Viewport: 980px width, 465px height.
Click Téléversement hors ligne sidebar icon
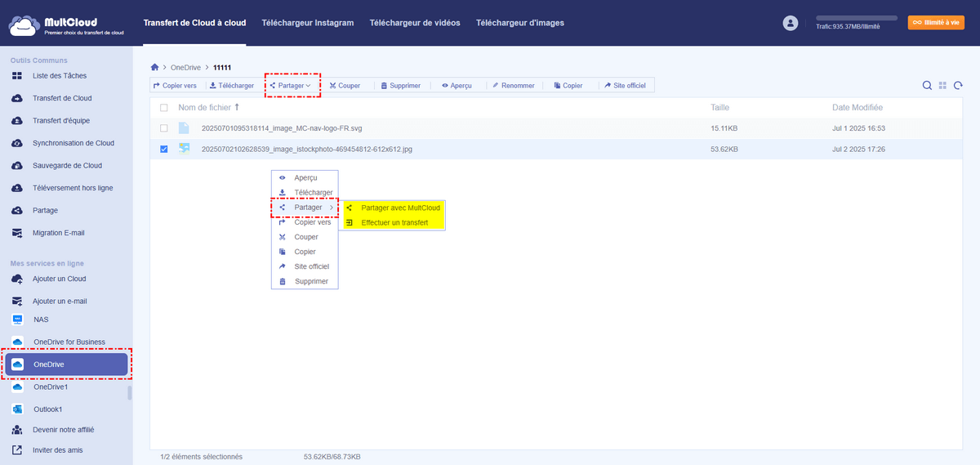(17, 188)
